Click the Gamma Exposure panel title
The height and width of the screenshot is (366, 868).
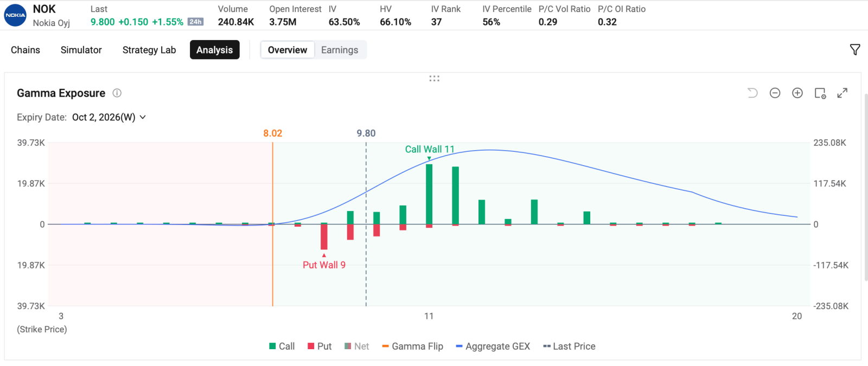[61, 93]
